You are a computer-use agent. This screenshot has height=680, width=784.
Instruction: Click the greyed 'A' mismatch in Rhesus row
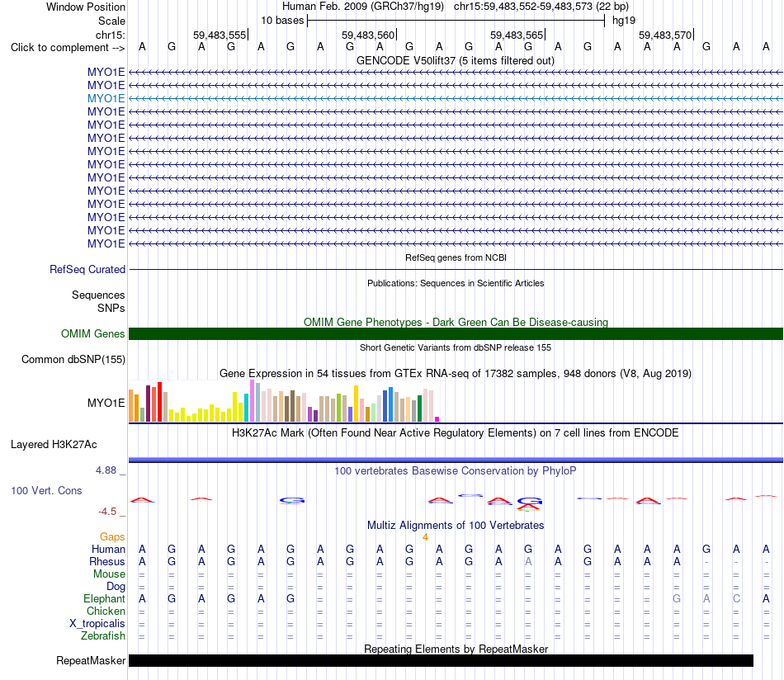coord(528,561)
